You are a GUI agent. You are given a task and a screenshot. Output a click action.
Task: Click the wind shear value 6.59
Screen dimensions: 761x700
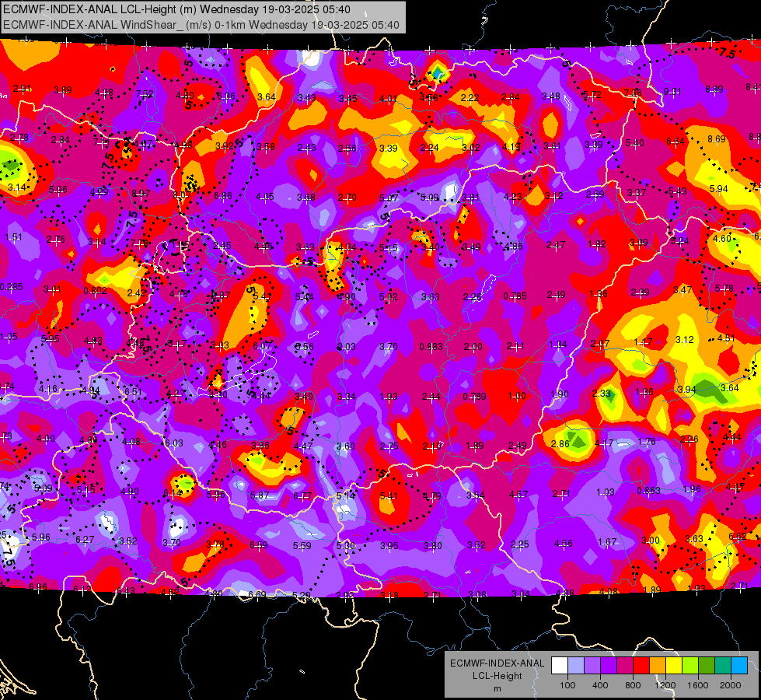259,545
